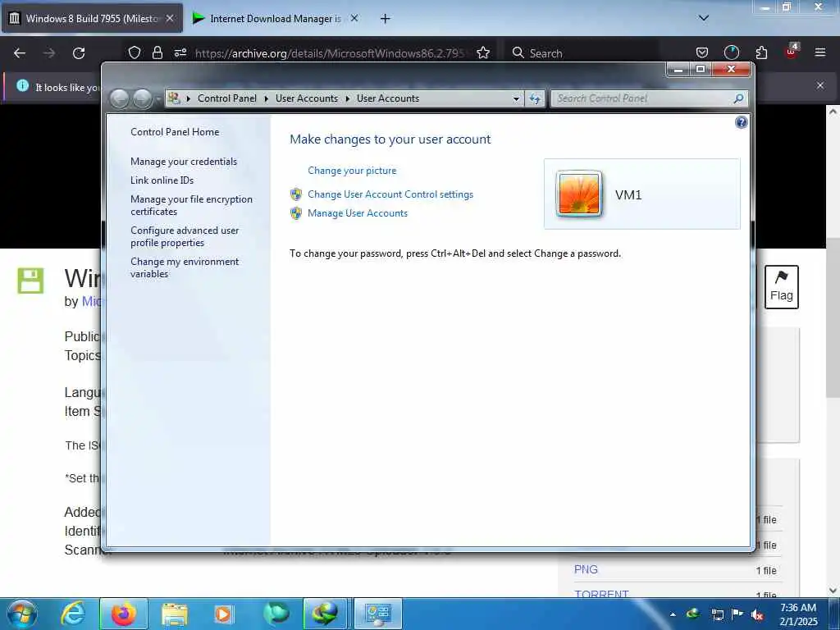Screen dimensions: 840x630
Task: Click first User Accounts breadcrumb segment
Action: click(307, 98)
